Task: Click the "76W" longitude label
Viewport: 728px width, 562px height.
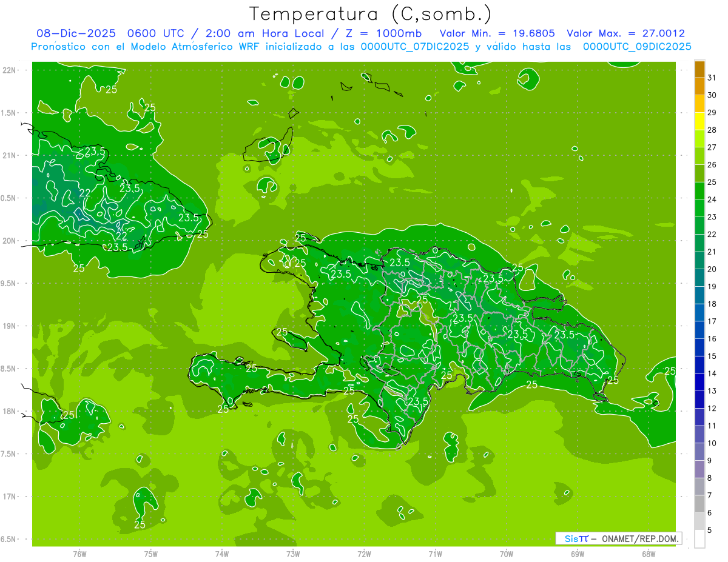Action: (79, 554)
